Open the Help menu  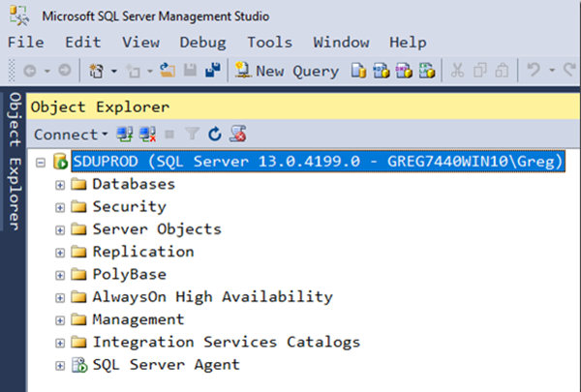click(x=408, y=43)
